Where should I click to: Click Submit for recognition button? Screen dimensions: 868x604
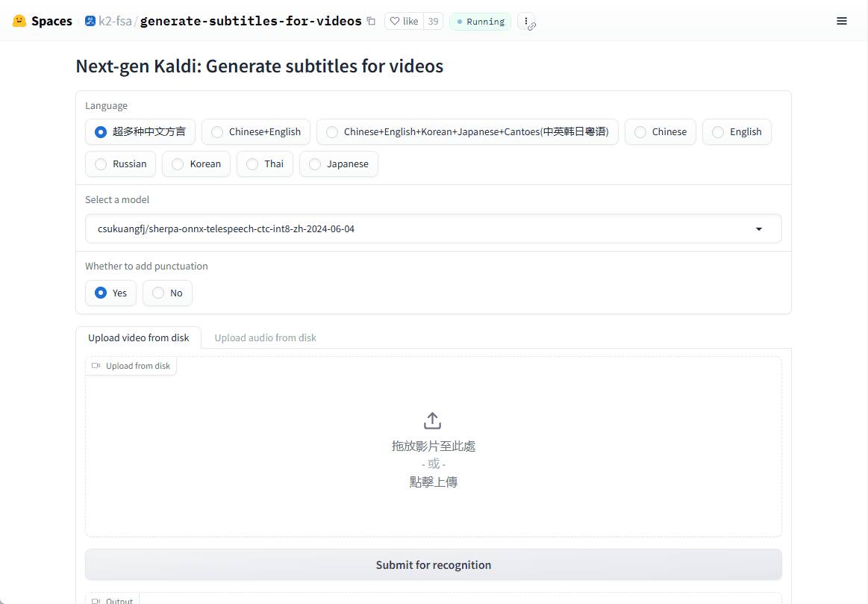tap(434, 564)
